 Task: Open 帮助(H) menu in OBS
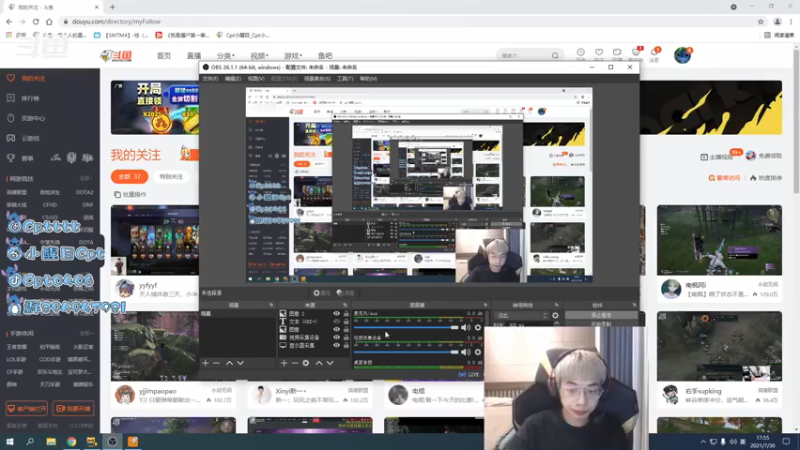point(368,79)
